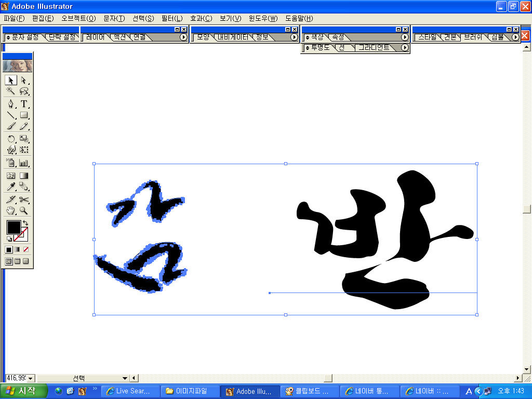Set paint to None
Image resolution: width=532 pixels, height=399 pixels.
click(x=25, y=250)
